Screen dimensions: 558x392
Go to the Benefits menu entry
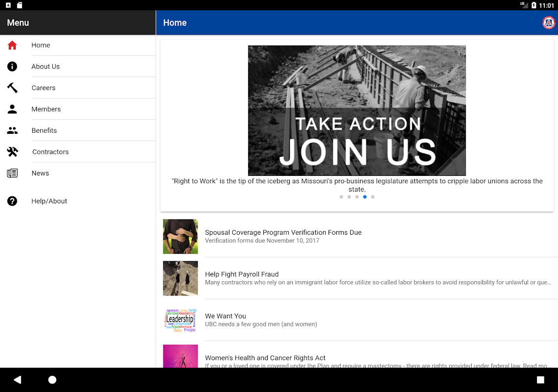44,130
